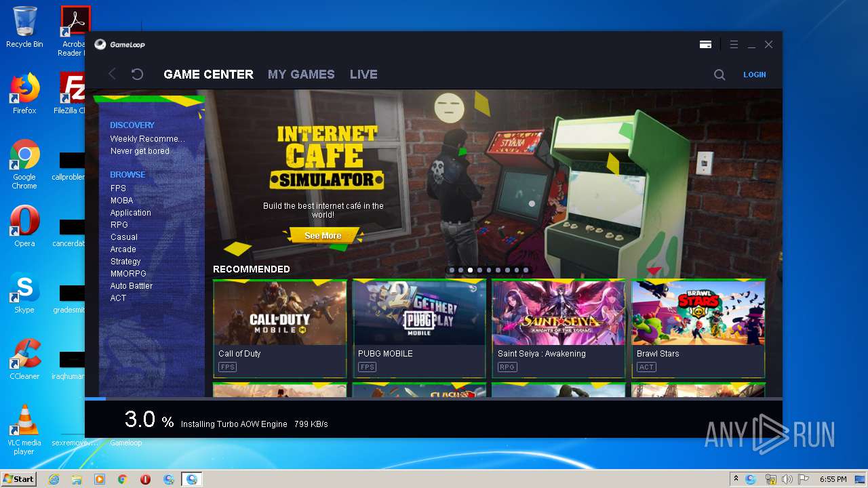
Task: Click FPS tag under Call of Duty
Action: [227, 367]
